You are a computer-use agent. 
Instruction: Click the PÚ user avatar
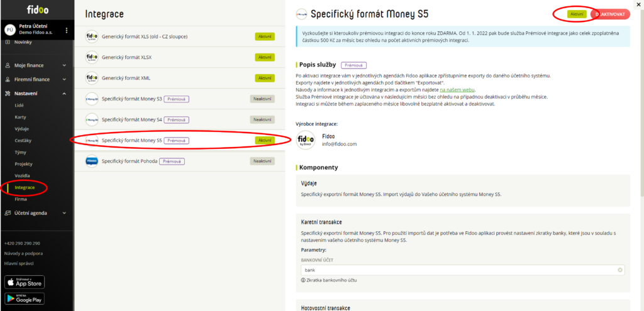(x=10, y=30)
